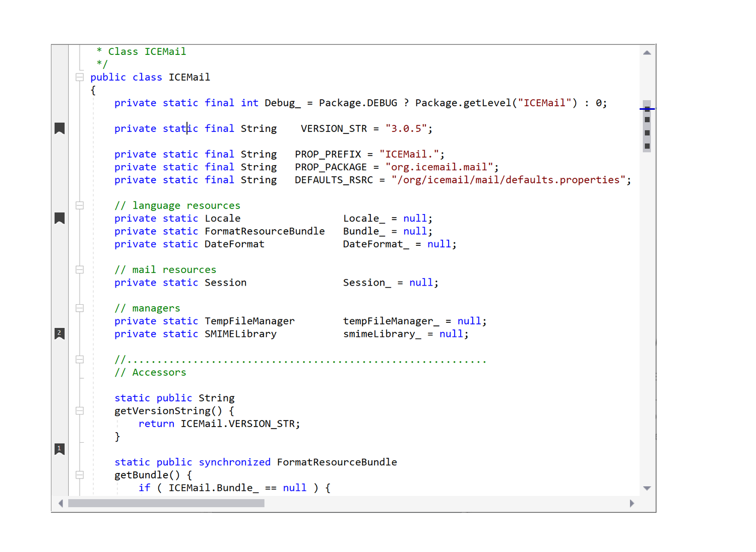
Task: Click the vertical scrollbar up arrow
Action: (x=647, y=52)
